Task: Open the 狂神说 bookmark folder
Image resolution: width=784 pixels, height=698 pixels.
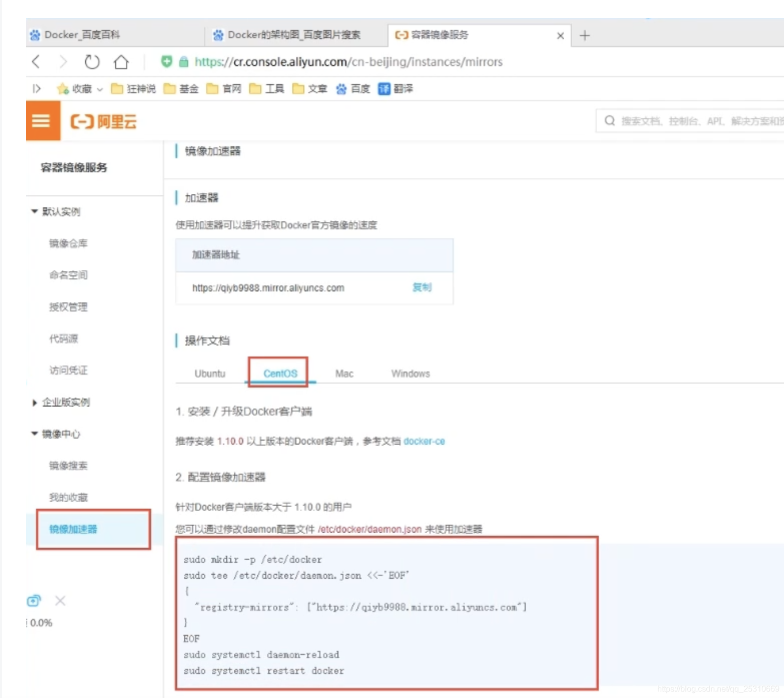Action: coord(134,89)
